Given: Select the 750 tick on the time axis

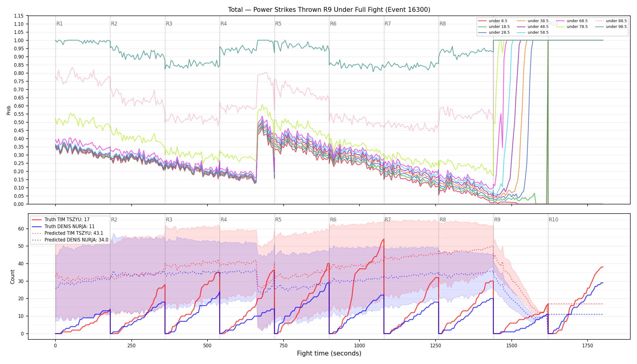Looking at the screenshot, I should pyautogui.click(x=283, y=345).
